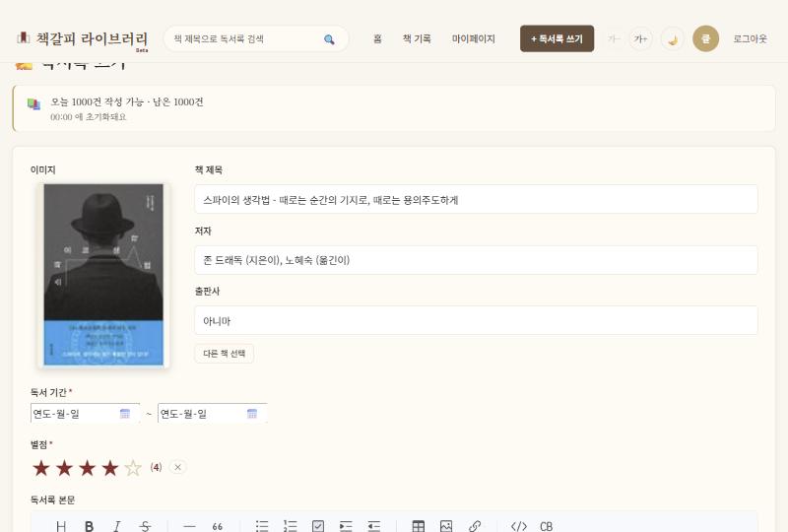
Task: Click the search magnifier icon
Action: [329, 39]
